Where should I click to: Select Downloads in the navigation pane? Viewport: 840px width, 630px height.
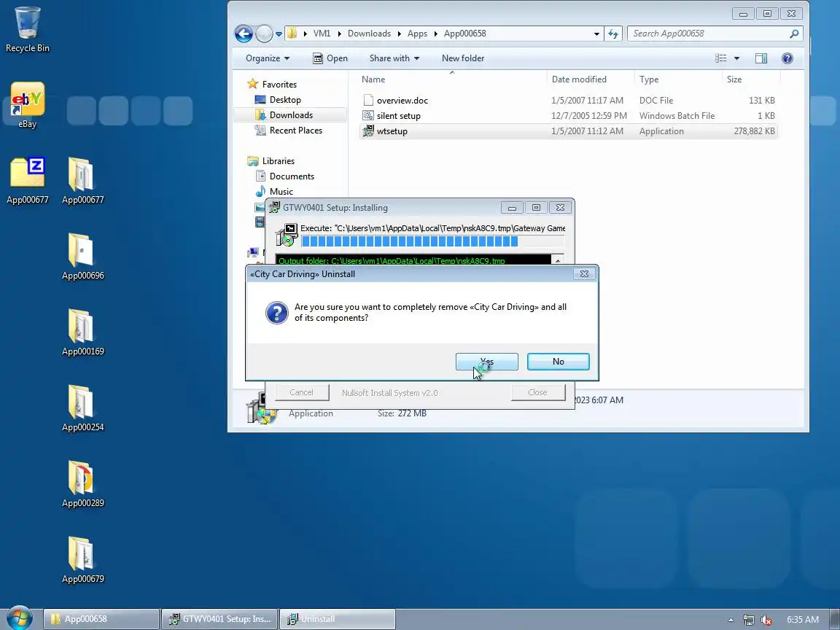click(292, 115)
